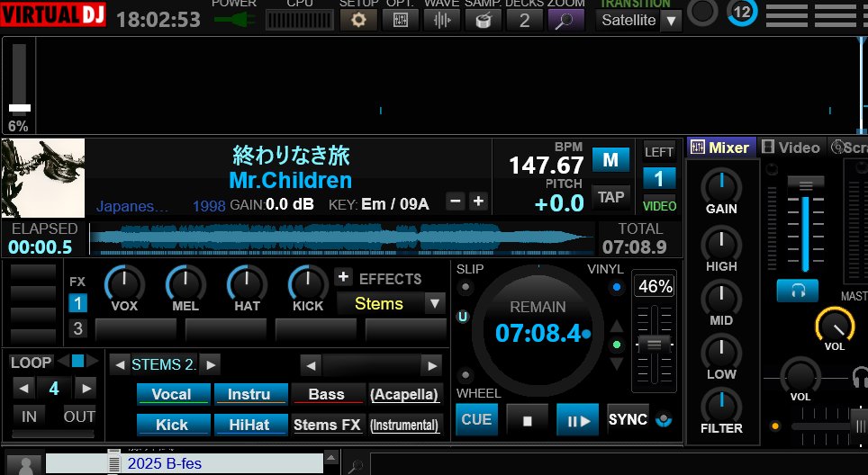Increase key with the plus button
Screen dimensions: 868x475
[x=478, y=202]
